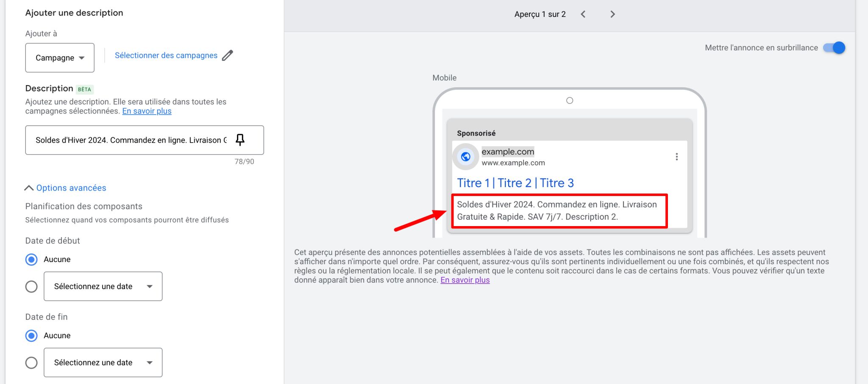The height and width of the screenshot is (384, 868).
Task: Choose the custom end date radio button
Action: (x=31, y=363)
